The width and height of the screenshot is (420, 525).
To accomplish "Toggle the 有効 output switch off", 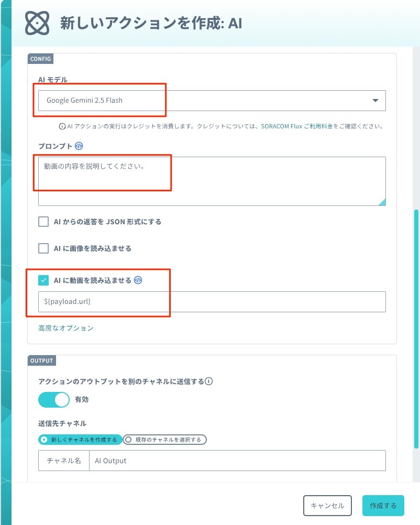I will [x=53, y=399].
